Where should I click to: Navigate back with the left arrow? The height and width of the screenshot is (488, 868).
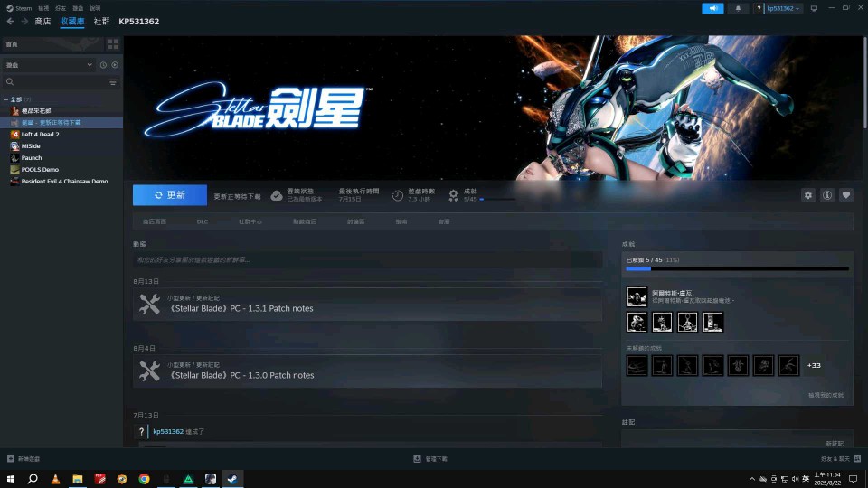point(11,21)
